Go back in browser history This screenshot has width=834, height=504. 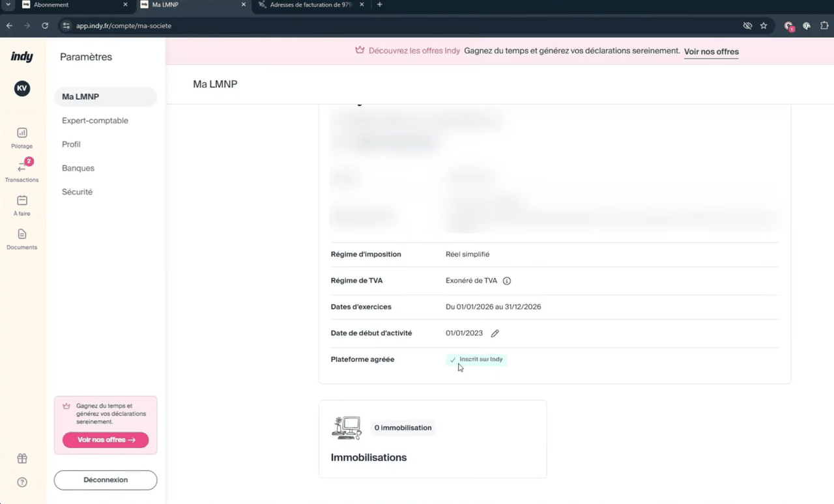[x=9, y=25]
